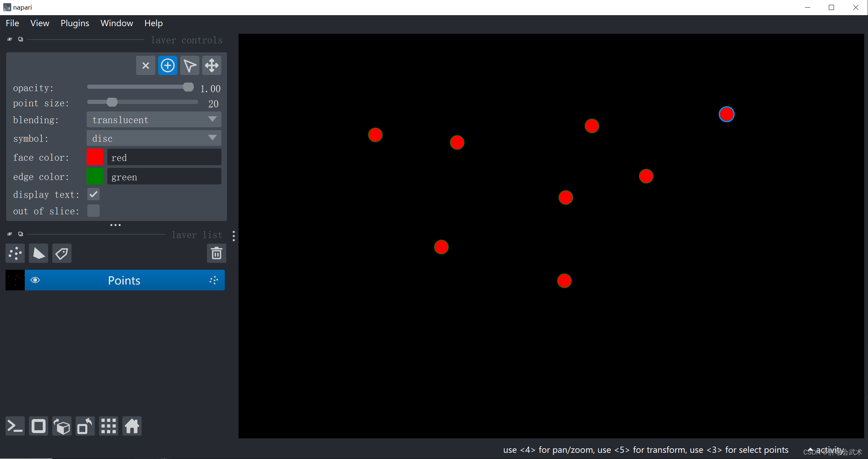Expand the activity panel arrow
This screenshot has width=868, height=459.
[810, 450]
